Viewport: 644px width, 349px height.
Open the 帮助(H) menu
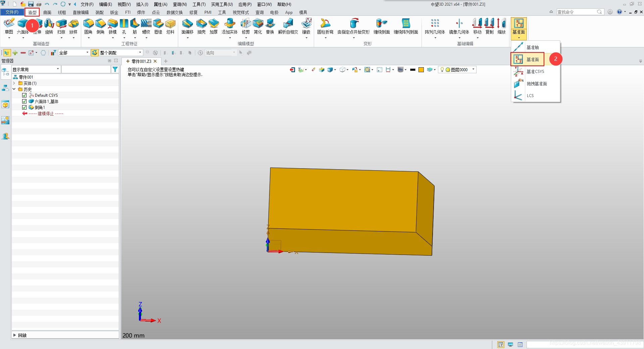pyautogui.click(x=284, y=4)
